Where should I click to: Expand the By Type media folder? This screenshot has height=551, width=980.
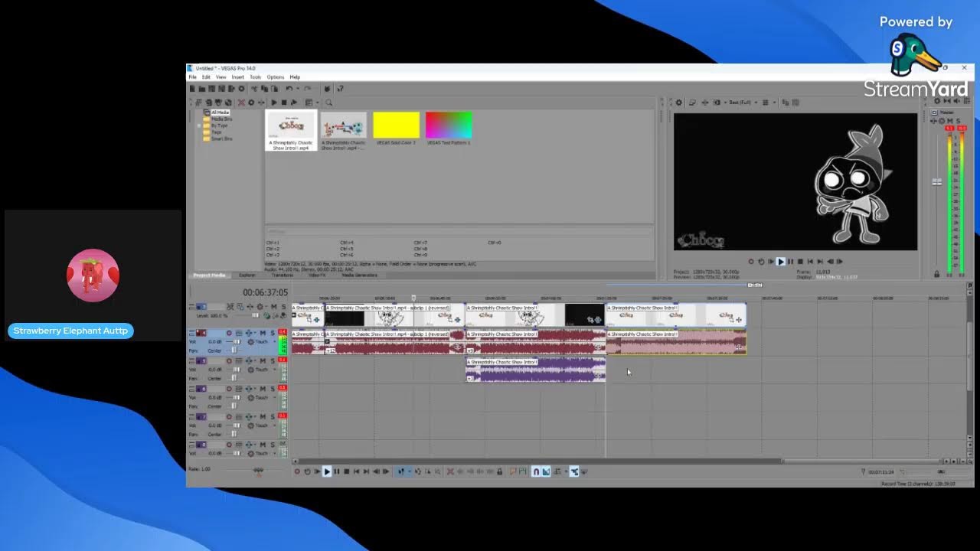(x=199, y=126)
